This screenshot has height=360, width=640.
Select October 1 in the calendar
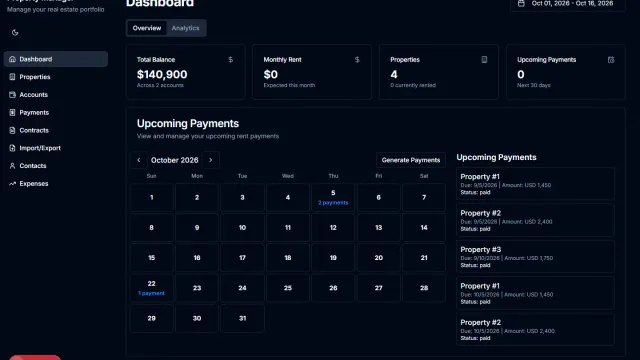pos(151,198)
